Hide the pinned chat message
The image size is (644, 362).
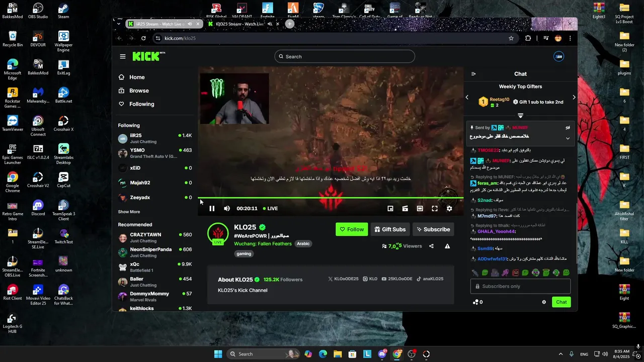tap(568, 128)
